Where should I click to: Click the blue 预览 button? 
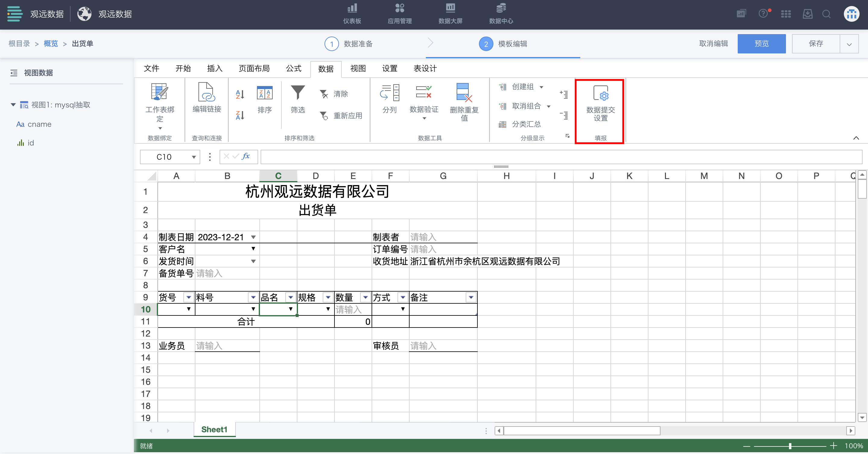click(x=761, y=44)
